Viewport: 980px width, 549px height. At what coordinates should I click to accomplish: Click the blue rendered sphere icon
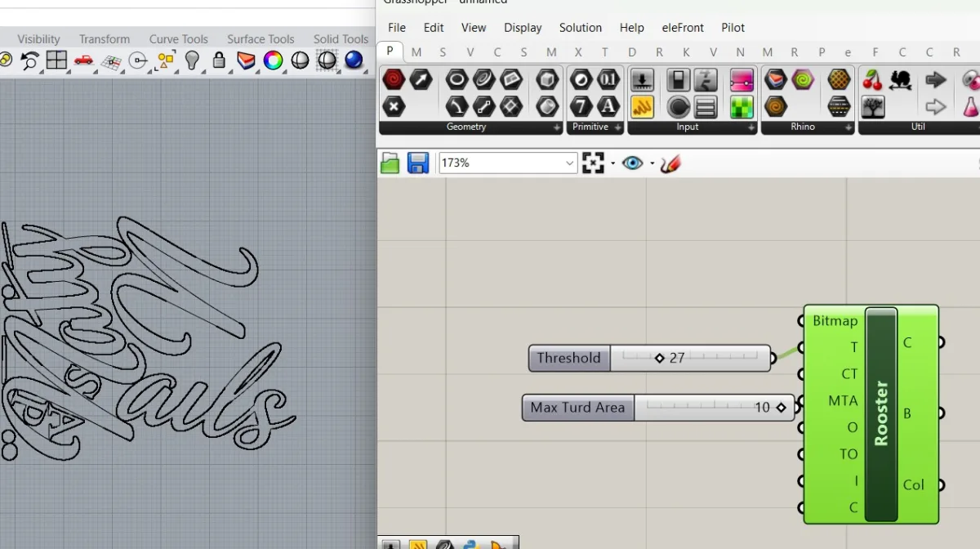click(x=354, y=60)
